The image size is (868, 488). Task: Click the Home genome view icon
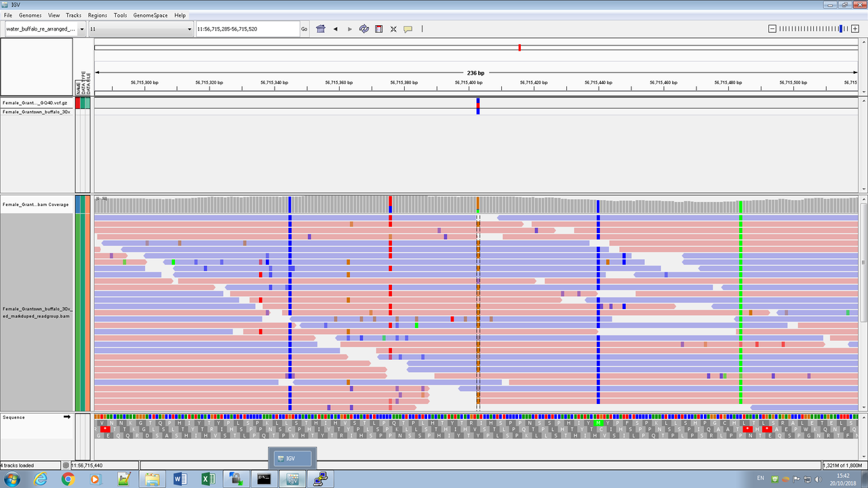pos(321,29)
